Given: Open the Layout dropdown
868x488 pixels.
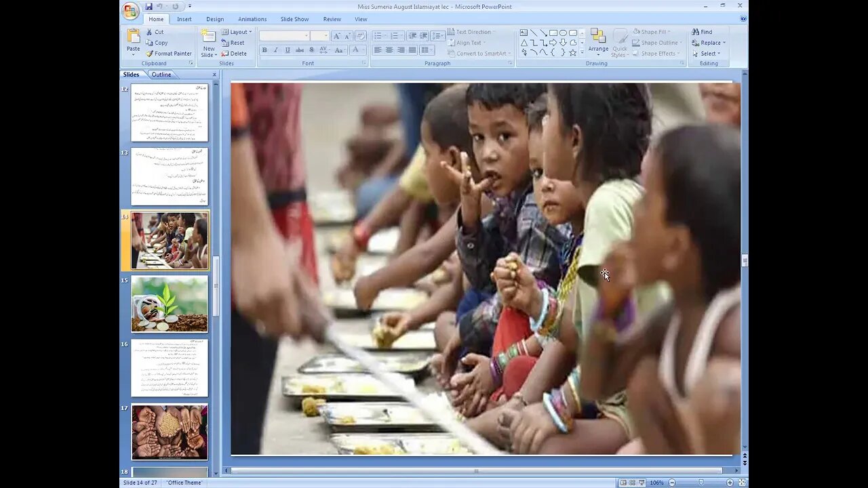Looking at the screenshot, I should coord(237,32).
